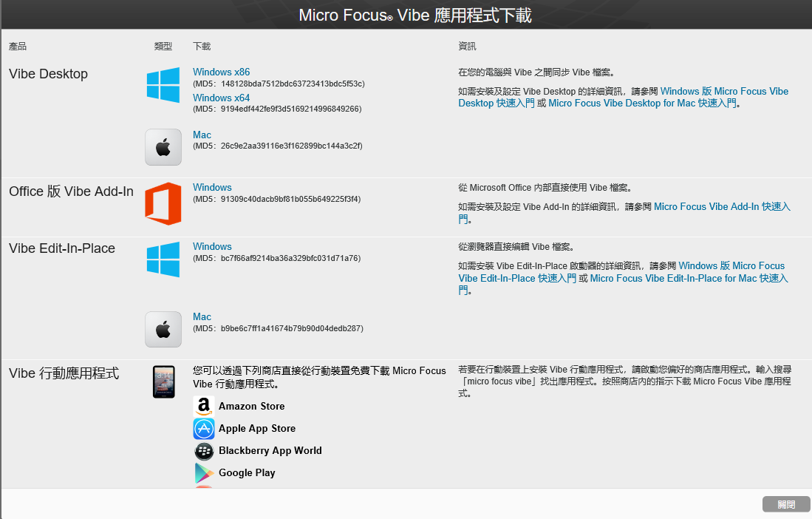Download Vibe Desktop Windows x86
Screen dimensions: 812x519
click(x=221, y=72)
